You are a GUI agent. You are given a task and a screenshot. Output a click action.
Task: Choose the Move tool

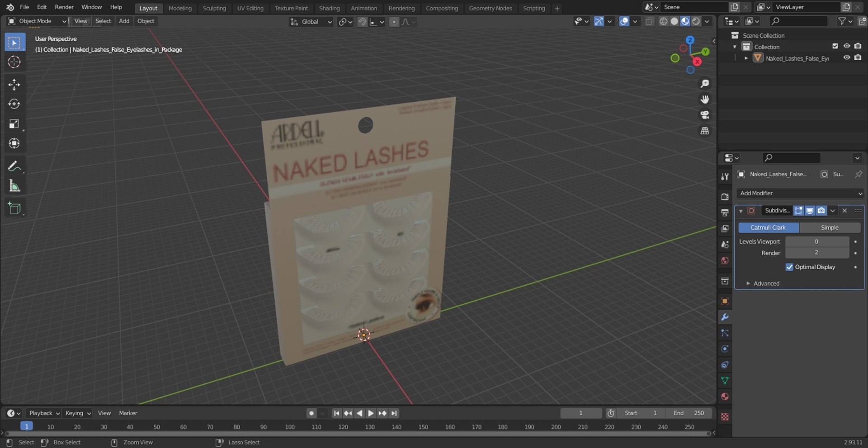pos(14,85)
